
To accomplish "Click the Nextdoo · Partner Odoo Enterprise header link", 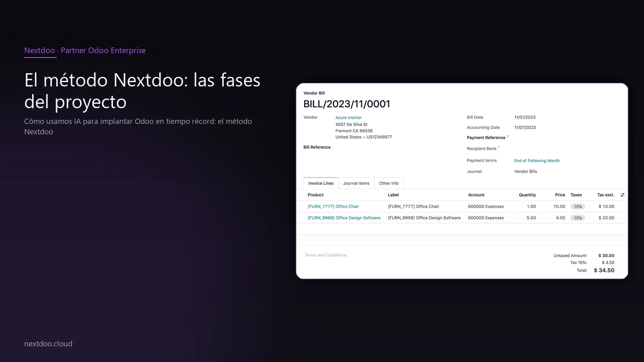I will (x=85, y=51).
